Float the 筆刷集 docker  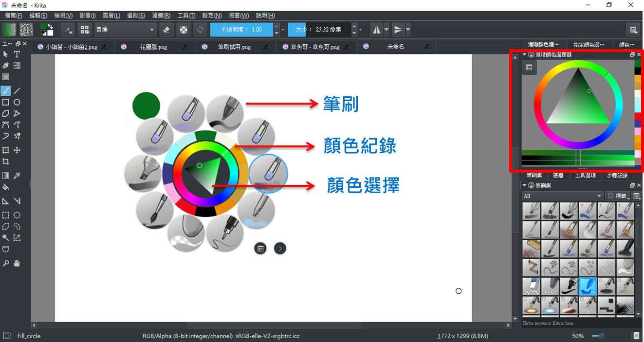[x=632, y=185]
